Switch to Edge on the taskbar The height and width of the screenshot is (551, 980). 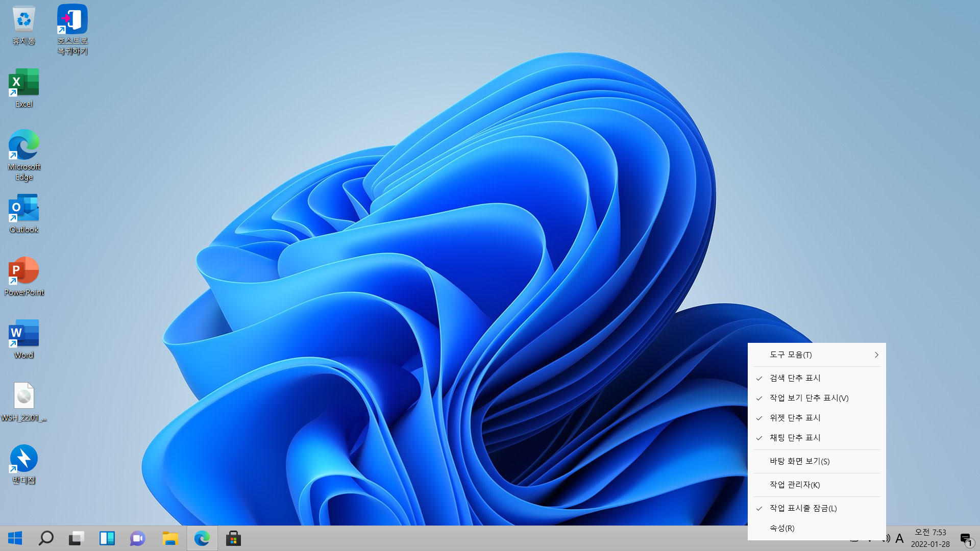coord(202,538)
